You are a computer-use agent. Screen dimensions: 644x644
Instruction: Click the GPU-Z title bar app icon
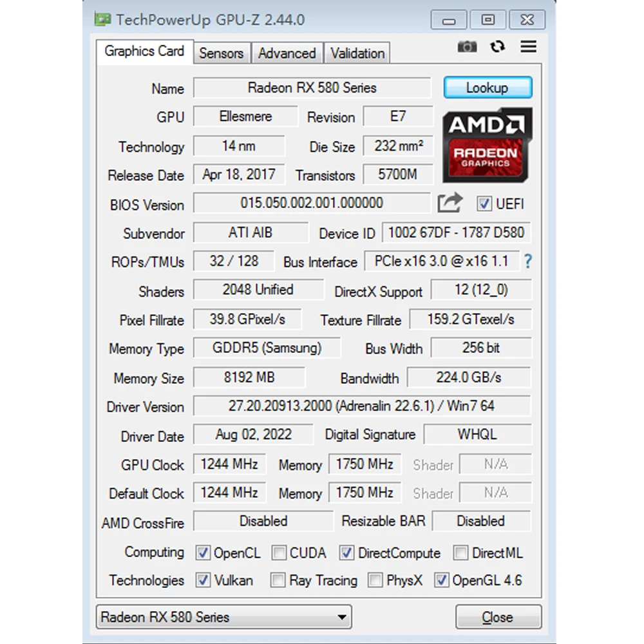[x=102, y=19]
